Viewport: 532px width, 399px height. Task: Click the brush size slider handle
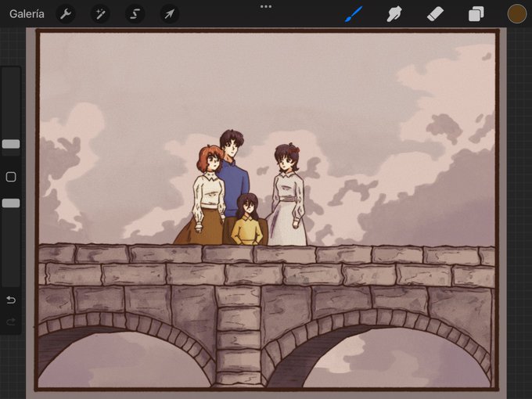(11, 144)
